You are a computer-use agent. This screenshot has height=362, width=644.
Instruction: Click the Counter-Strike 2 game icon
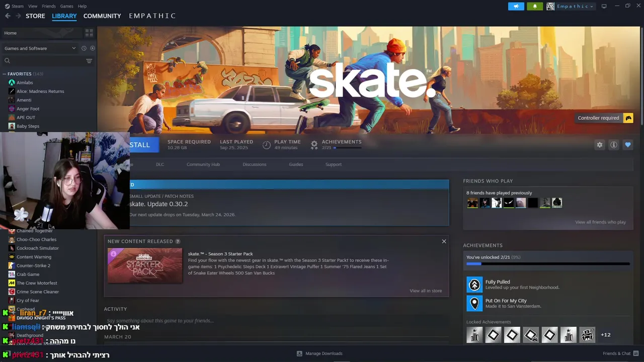pyautogui.click(x=12, y=265)
